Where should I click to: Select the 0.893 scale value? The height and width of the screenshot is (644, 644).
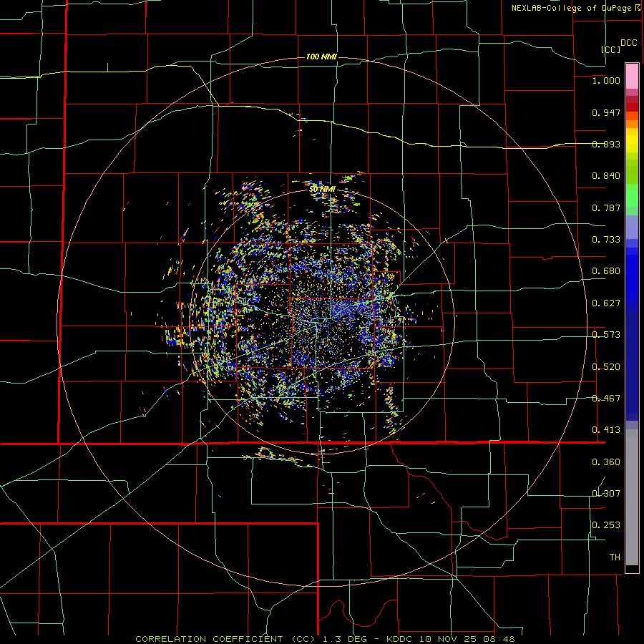point(606,144)
